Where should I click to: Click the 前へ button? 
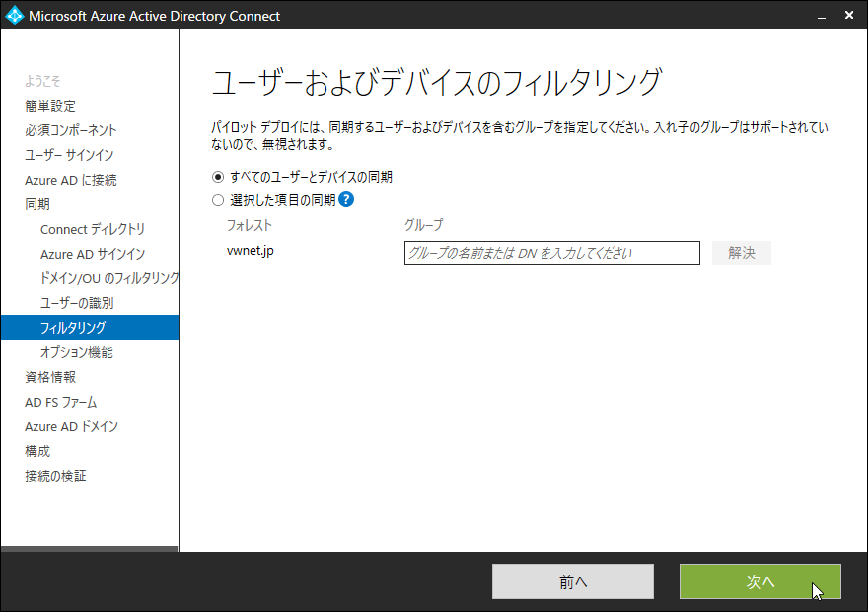tap(573, 581)
